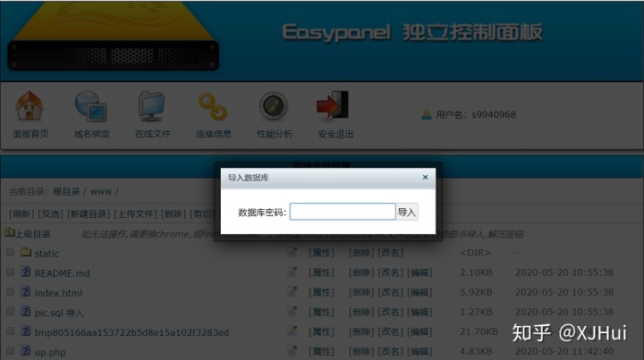Image resolution: width=644 pixels, height=360 pixels.
Task: Open the 连接信息 connection info icon
Action: pos(212,106)
